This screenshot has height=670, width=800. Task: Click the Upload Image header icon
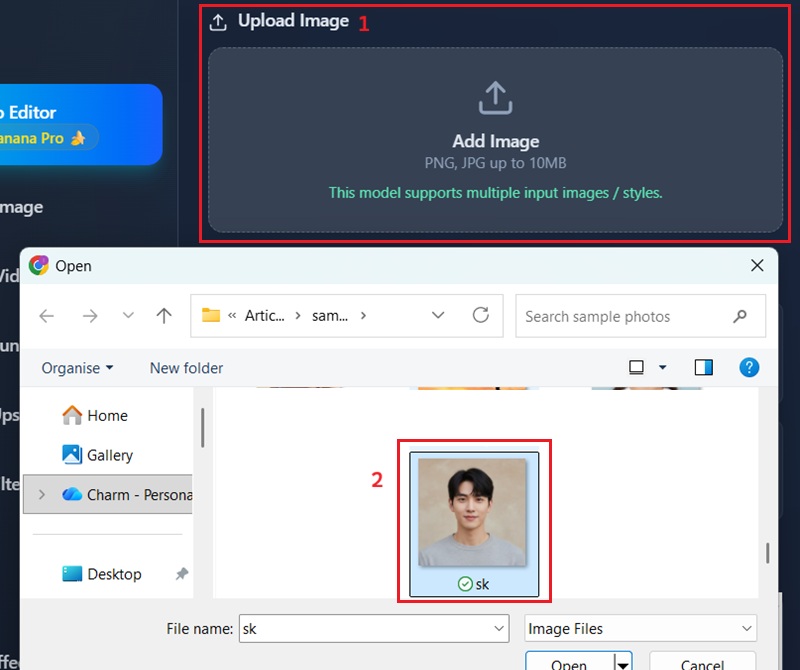pos(218,22)
